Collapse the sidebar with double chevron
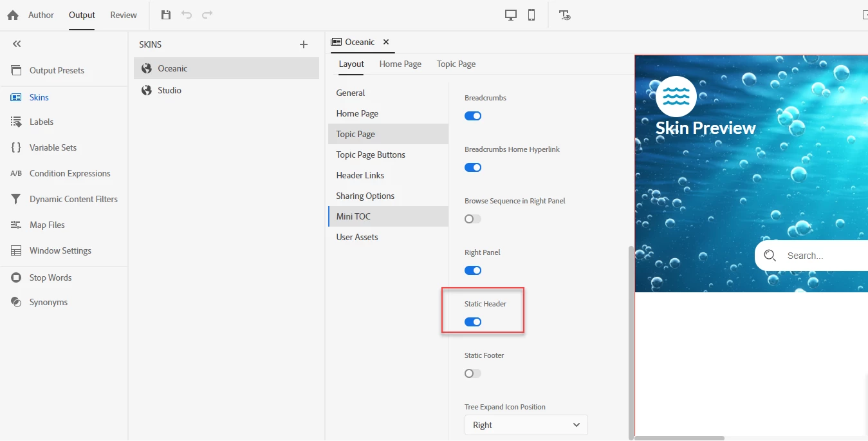868x441 pixels. [x=17, y=44]
